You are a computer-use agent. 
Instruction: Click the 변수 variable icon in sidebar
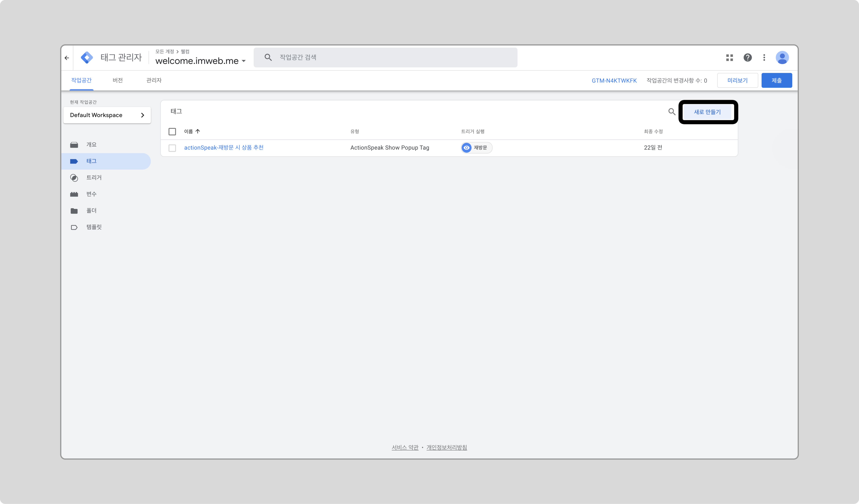[74, 194]
